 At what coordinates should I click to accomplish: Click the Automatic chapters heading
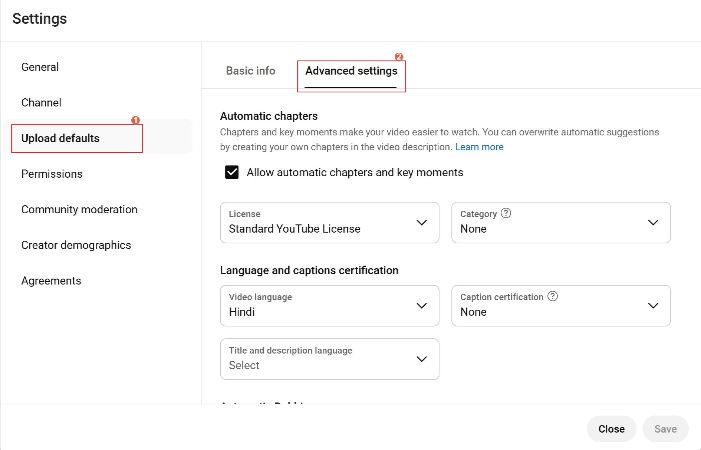click(x=269, y=116)
